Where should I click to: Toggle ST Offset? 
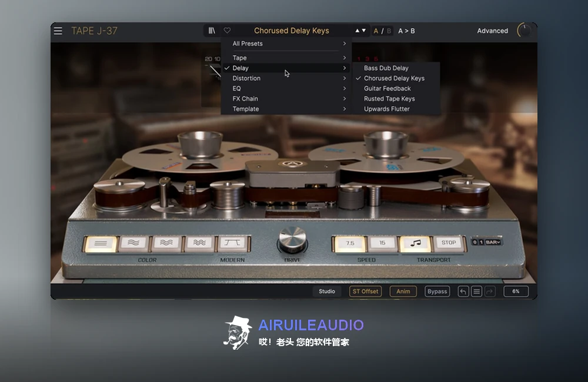click(x=365, y=291)
